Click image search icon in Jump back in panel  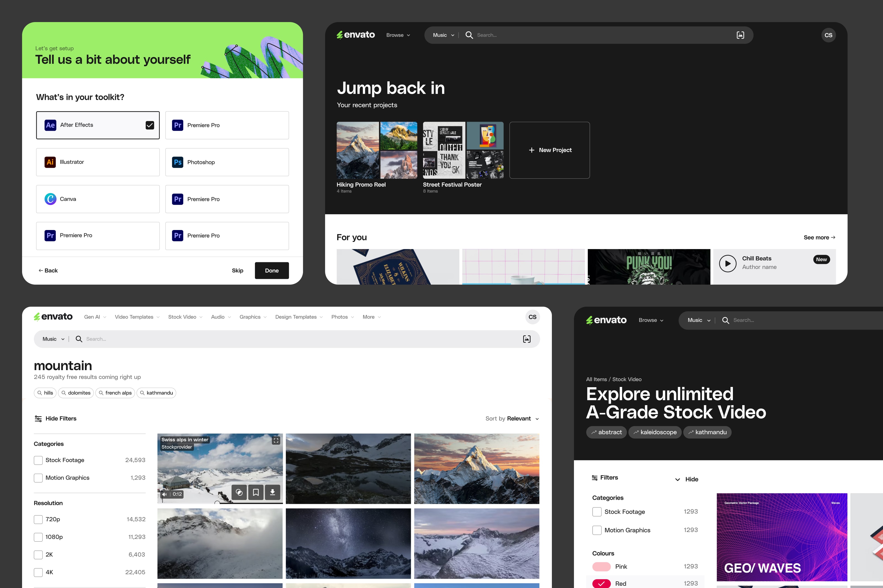pyautogui.click(x=740, y=35)
